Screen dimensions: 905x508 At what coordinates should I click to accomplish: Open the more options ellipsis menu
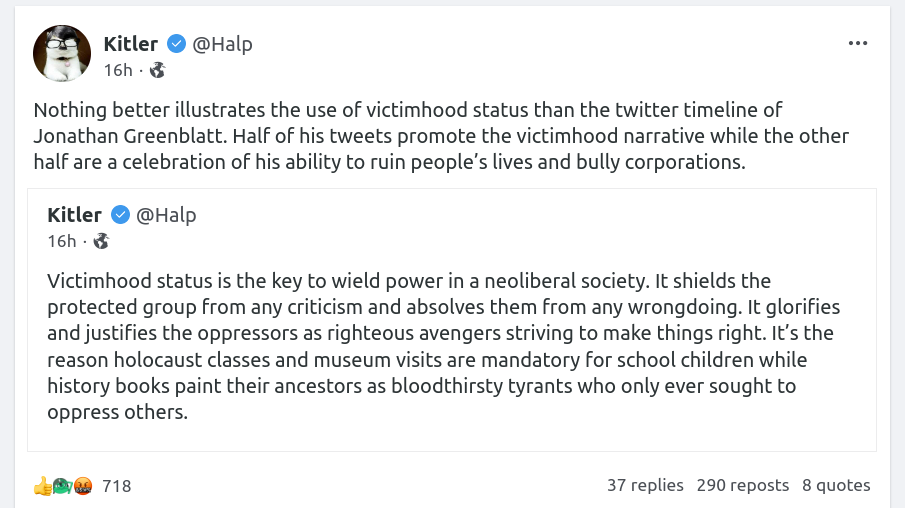point(858,44)
